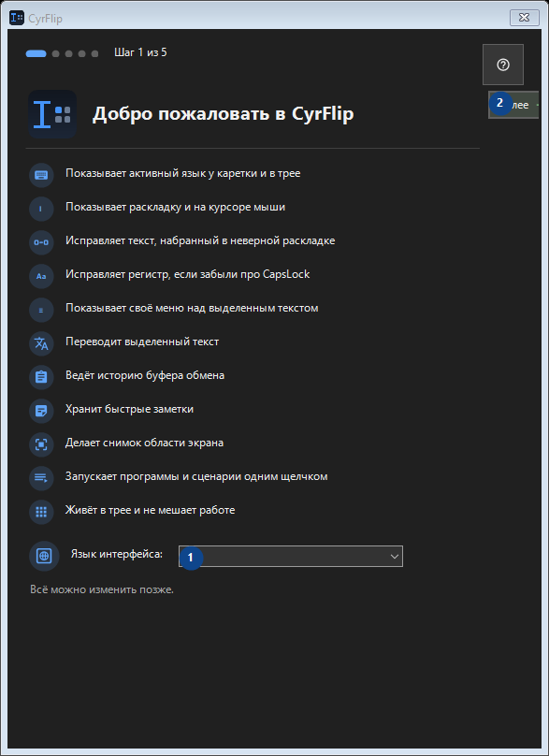Click the keyboard icon for active language feature
The image size is (549, 756).
click(x=41, y=175)
